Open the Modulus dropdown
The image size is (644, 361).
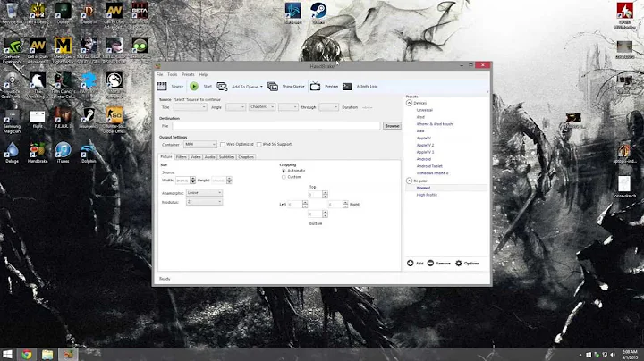point(204,202)
